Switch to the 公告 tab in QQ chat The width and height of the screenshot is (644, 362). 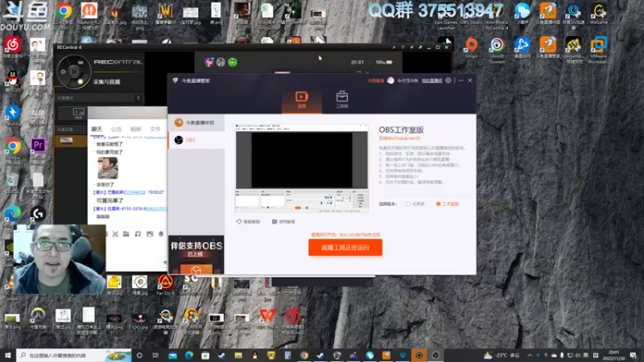coord(116,129)
